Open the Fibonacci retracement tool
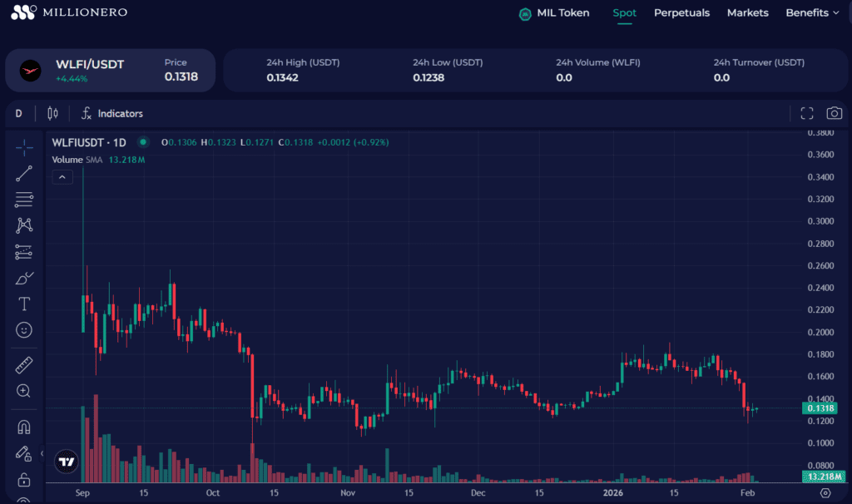Screen dimensions: 852x504 [x=24, y=200]
